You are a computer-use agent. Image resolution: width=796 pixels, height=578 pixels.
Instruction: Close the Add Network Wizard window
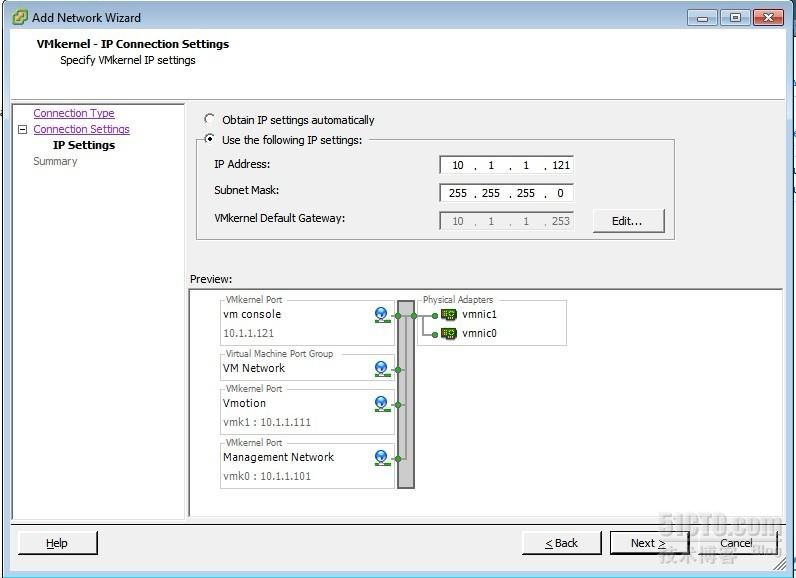click(x=768, y=18)
